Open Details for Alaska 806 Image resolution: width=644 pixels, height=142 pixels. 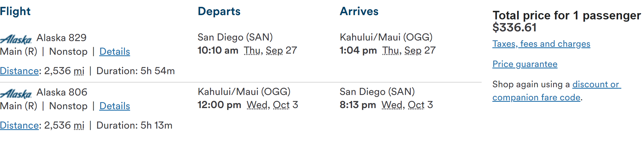click(x=115, y=106)
